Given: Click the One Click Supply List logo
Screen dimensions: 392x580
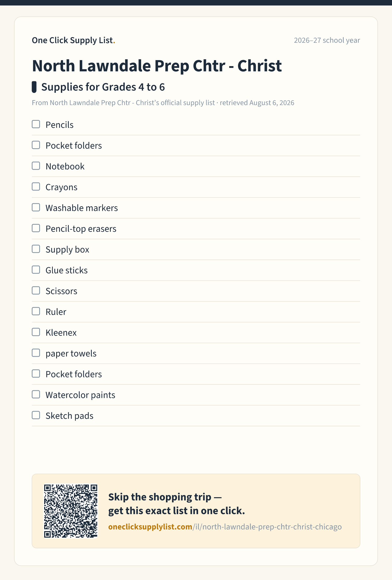Looking at the screenshot, I should pyautogui.click(x=73, y=40).
